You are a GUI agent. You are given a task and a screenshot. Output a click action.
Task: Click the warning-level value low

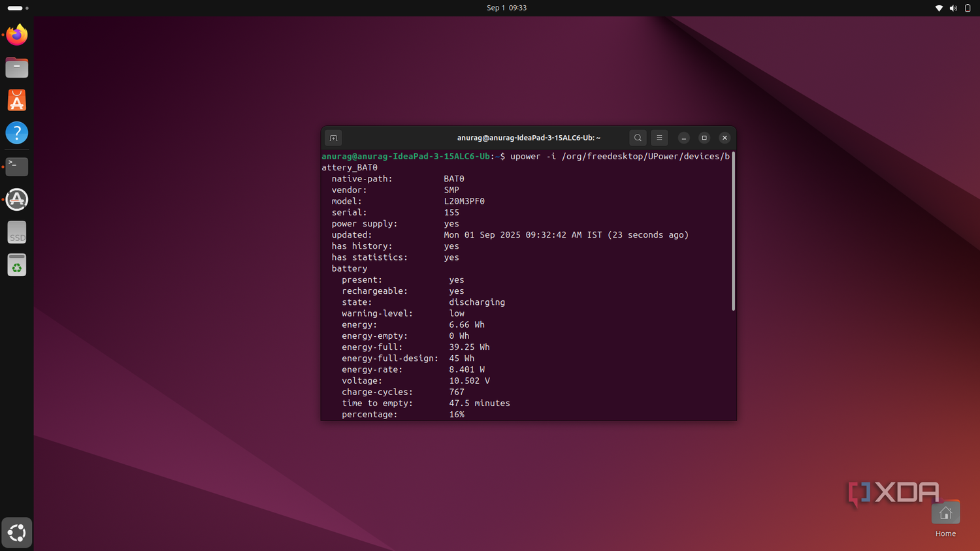tap(457, 313)
